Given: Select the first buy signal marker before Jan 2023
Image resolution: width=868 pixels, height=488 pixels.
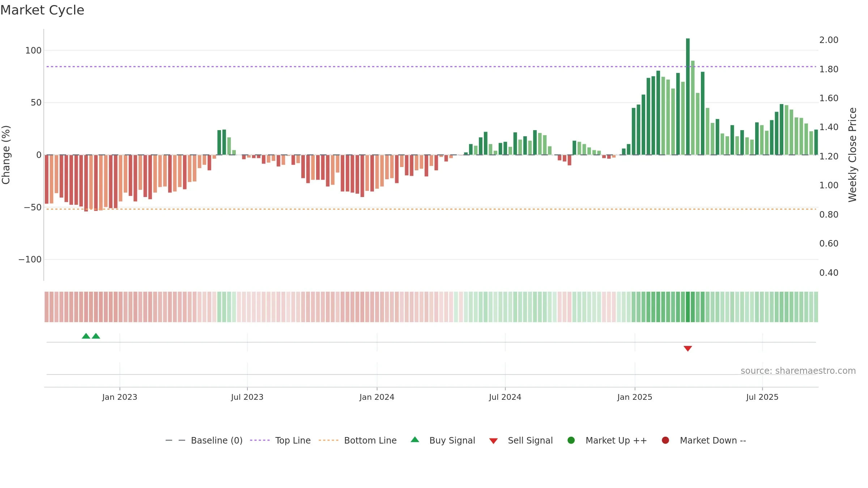Looking at the screenshot, I should (86, 336).
